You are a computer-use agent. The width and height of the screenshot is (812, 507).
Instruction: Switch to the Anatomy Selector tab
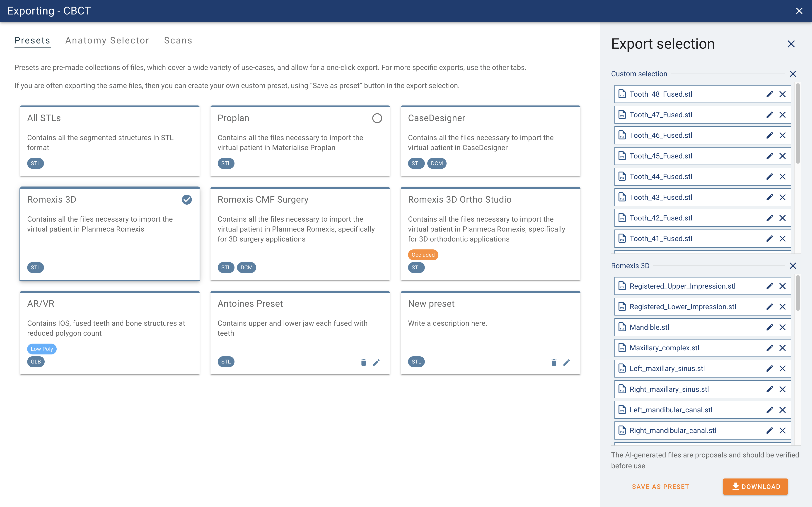[x=107, y=41]
